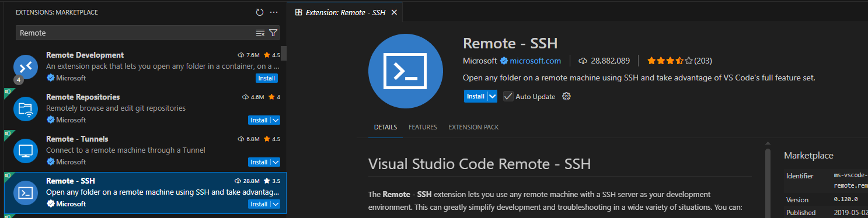Click the 4.6M download count for Remote Repositories

click(257, 97)
